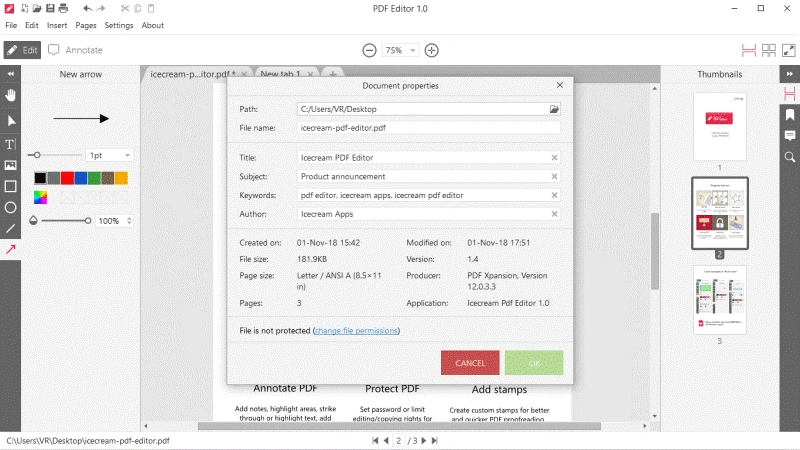This screenshot has width=800, height=450.
Task: Clear the Keywords field
Action: coord(554,195)
